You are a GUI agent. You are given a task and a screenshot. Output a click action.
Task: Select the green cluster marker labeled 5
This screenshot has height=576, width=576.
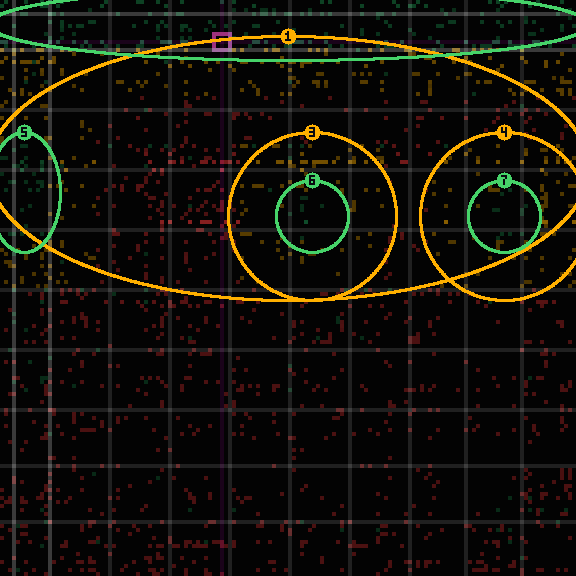pos(25,132)
